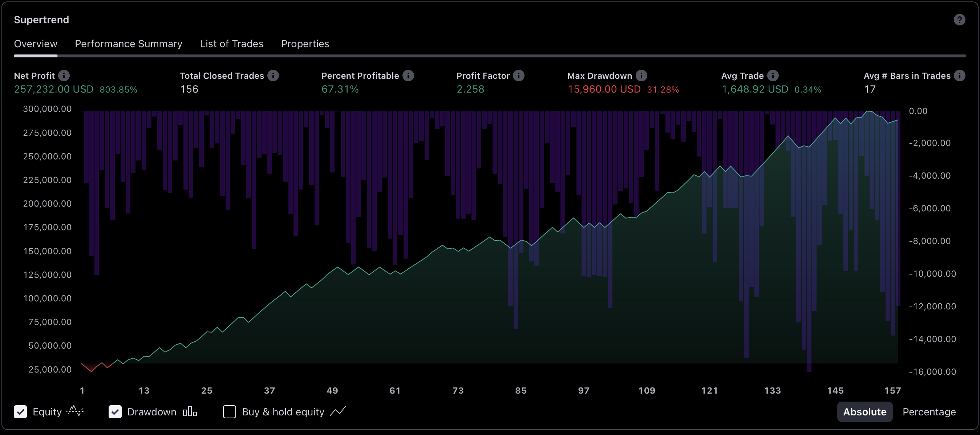Click the Drawdown legend label

click(x=152, y=412)
